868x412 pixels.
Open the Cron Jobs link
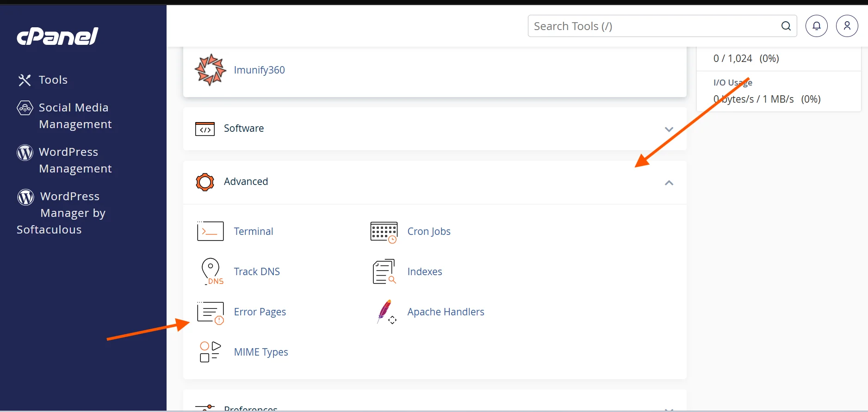pos(429,231)
